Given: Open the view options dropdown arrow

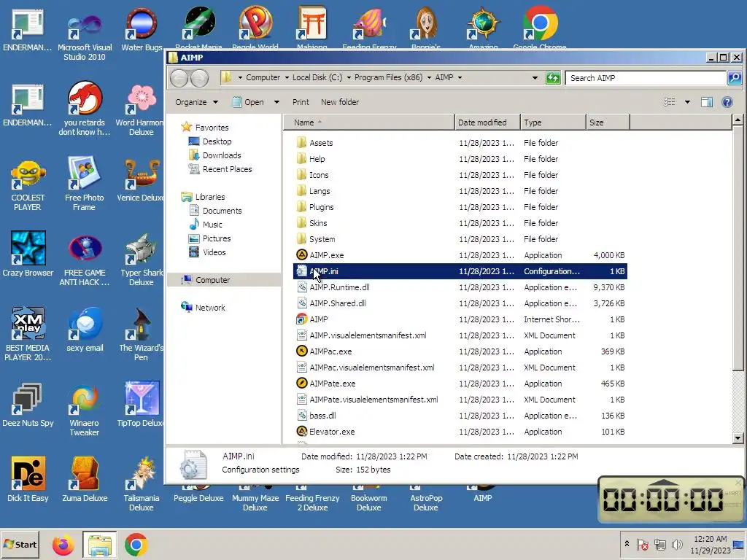Looking at the screenshot, I should (x=687, y=102).
